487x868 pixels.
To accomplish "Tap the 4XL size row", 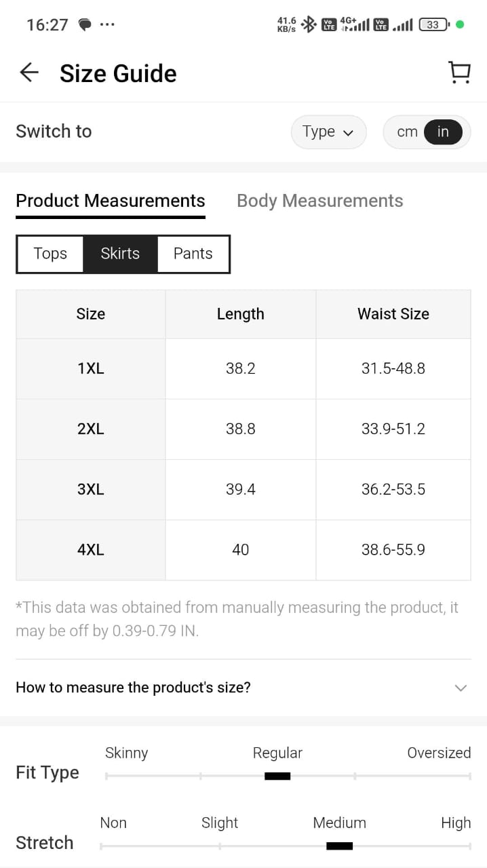I will 90,550.
